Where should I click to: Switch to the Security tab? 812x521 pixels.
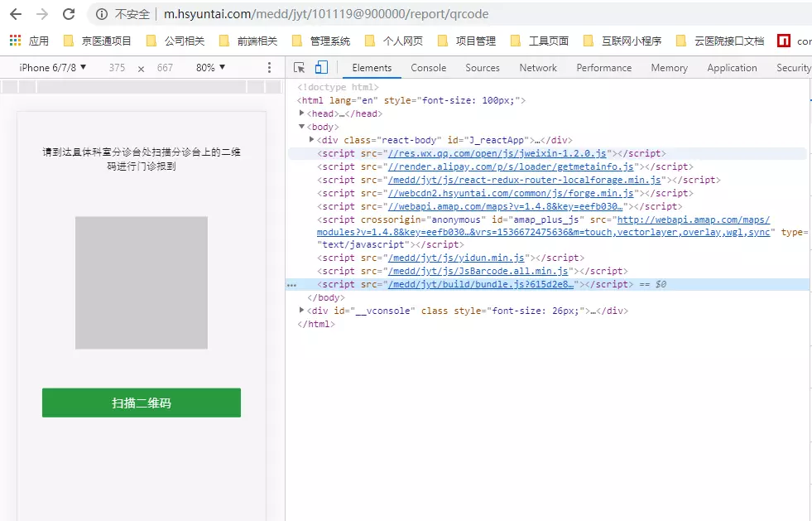tap(793, 67)
